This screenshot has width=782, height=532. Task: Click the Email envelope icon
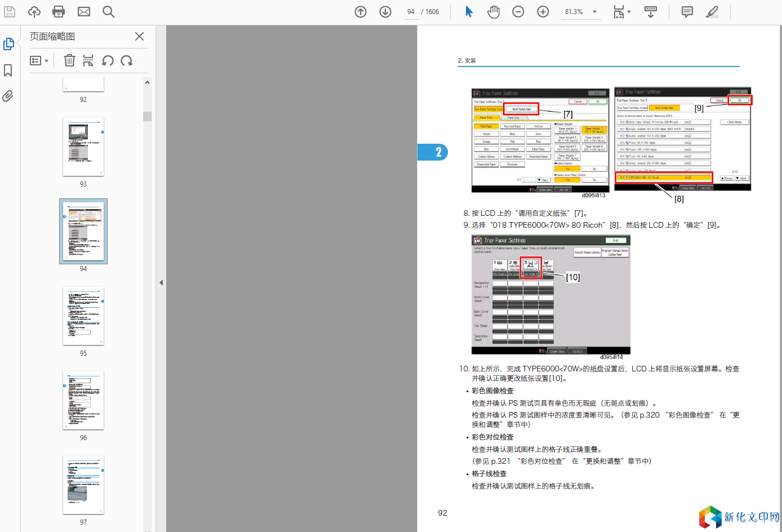click(84, 11)
